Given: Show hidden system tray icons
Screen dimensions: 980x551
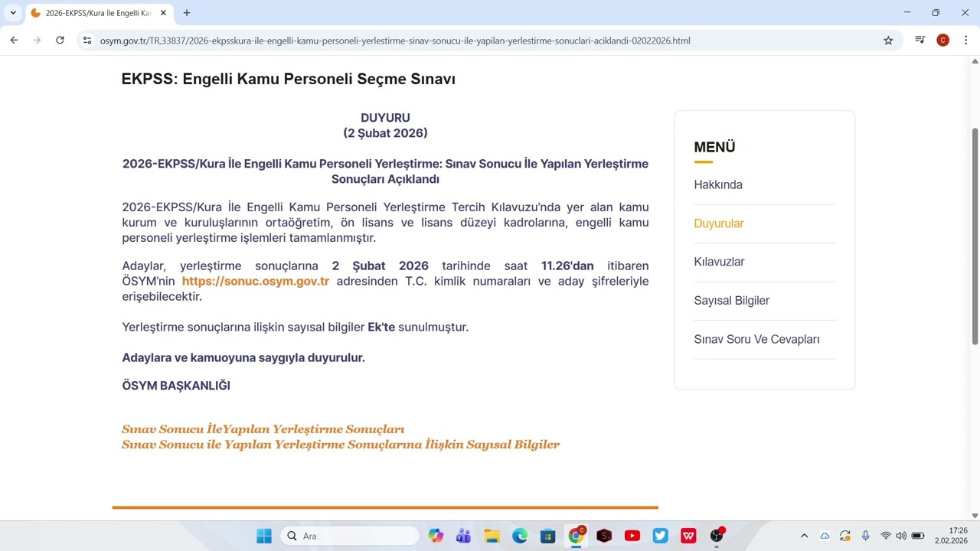Looking at the screenshot, I should point(804,536).
